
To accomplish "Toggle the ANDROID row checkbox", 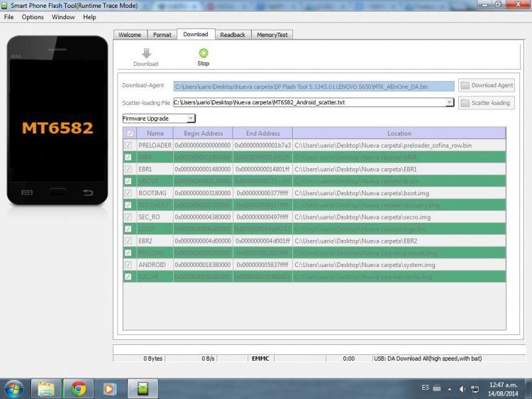I will (128, 265).
